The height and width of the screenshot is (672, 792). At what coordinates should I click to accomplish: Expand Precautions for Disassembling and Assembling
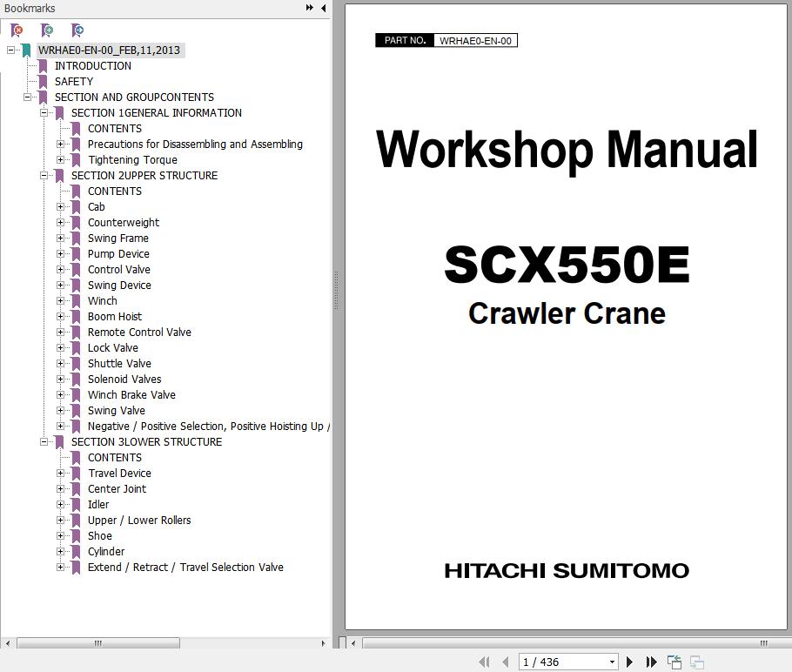(60, 144)
